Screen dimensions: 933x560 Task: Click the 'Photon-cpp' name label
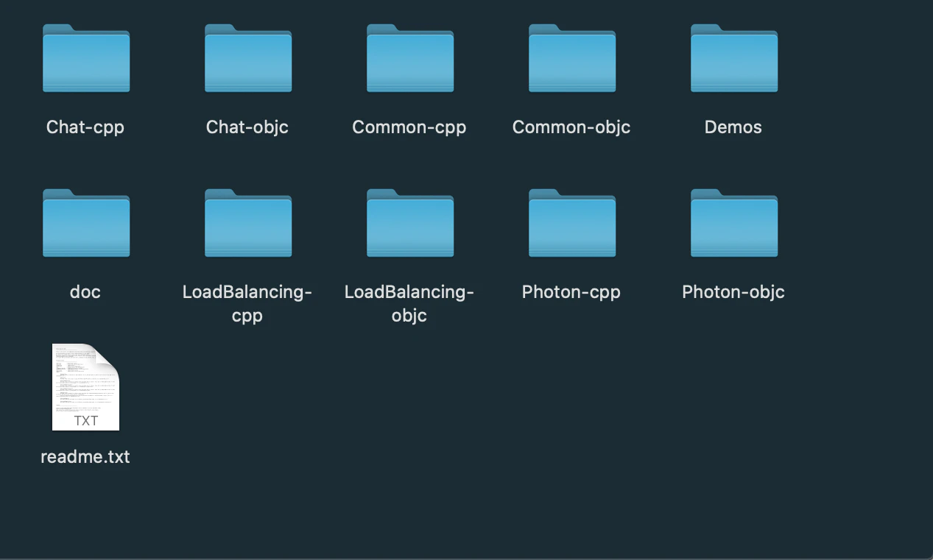coord(571,292)
